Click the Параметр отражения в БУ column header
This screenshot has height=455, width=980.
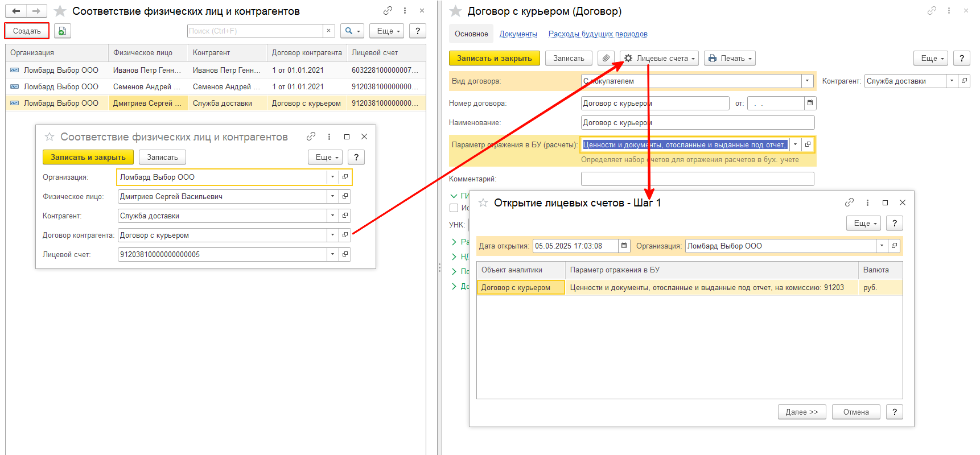point(711,270)
